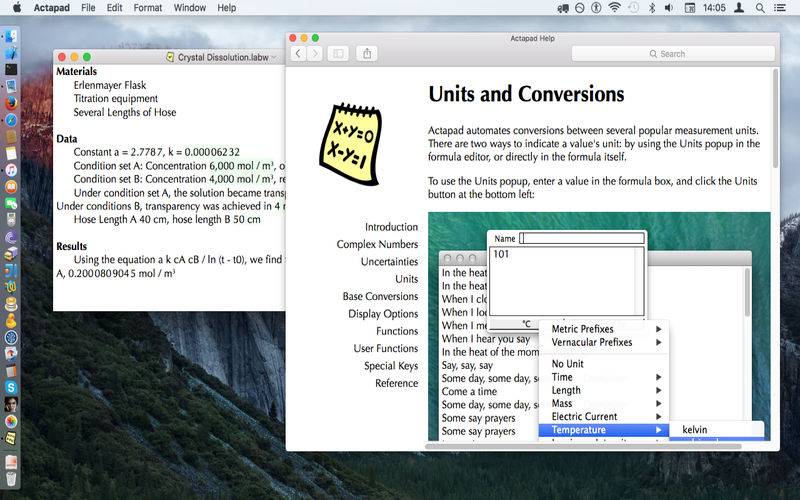Viewport: 800px width, 500px height.
Task: Open Cyberduck duck icon in Dock
Action: (11, 321)
